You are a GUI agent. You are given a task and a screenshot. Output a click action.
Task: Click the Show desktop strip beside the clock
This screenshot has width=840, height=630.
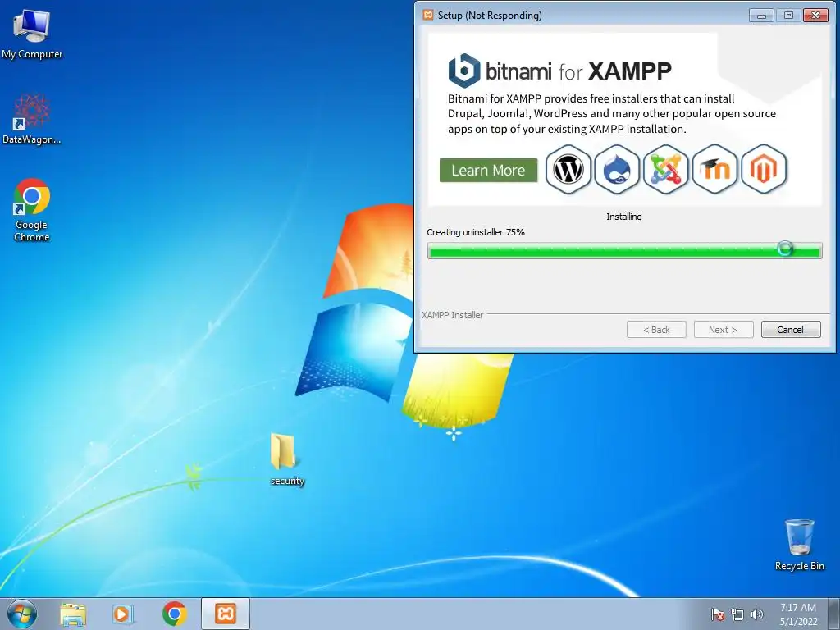[833, 614]
